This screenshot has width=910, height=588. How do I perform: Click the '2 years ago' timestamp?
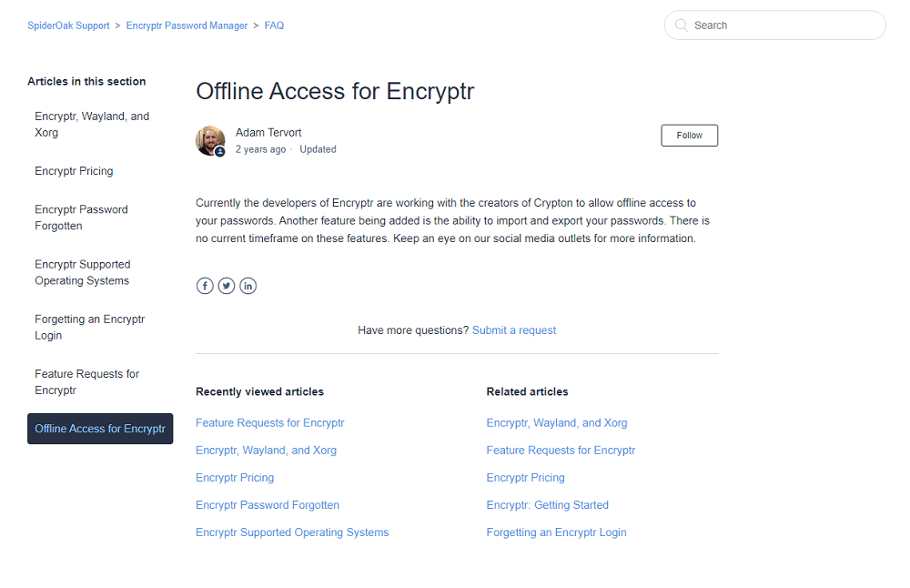pos(260,149)
